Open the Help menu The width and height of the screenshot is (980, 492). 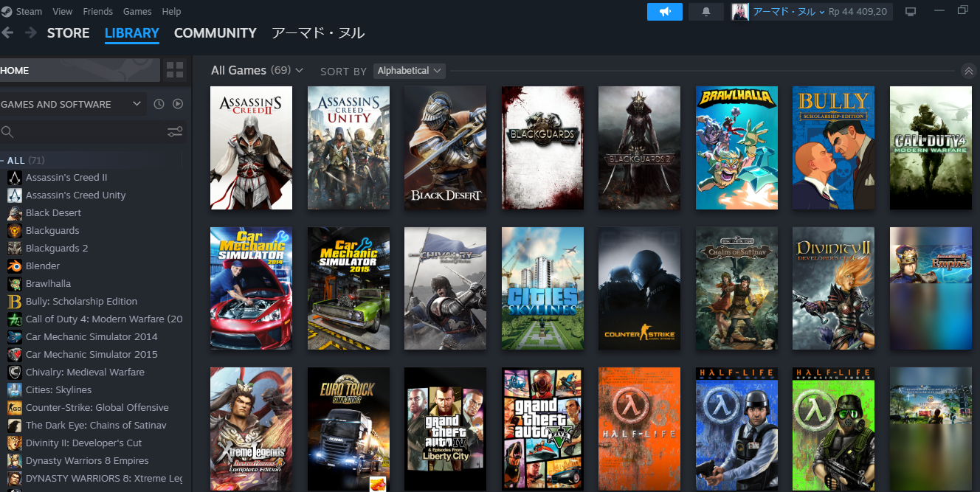tap(171, 12)
